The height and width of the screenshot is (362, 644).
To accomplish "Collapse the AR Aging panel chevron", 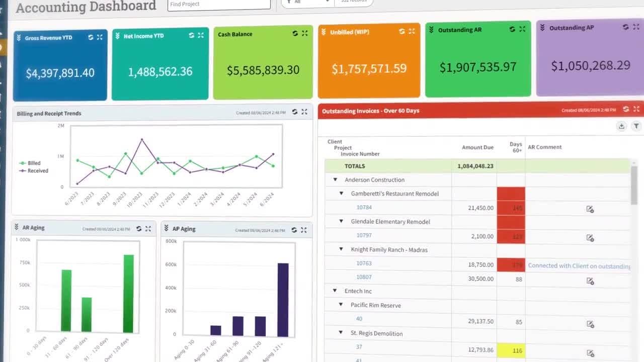I will (17, 227).
